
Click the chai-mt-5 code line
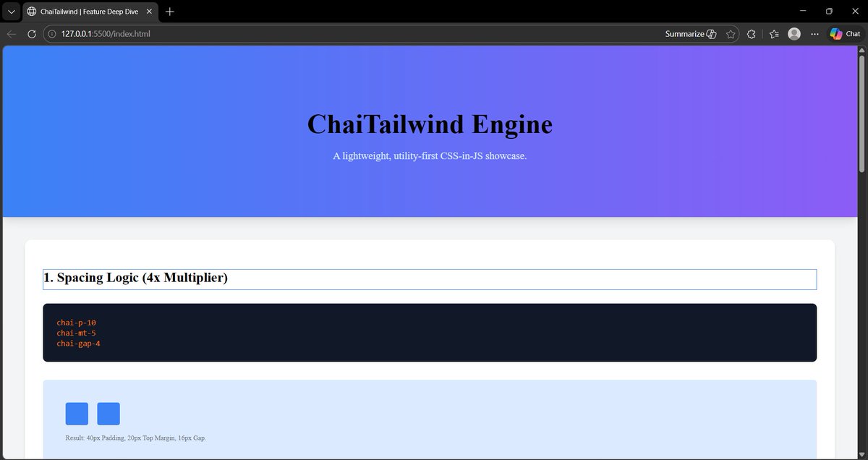coord(76,333)
